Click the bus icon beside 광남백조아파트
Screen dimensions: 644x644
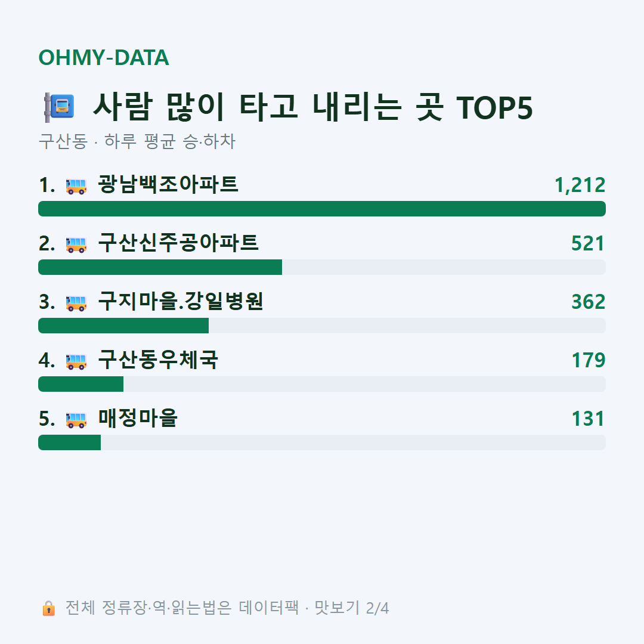tap(76, 186)
